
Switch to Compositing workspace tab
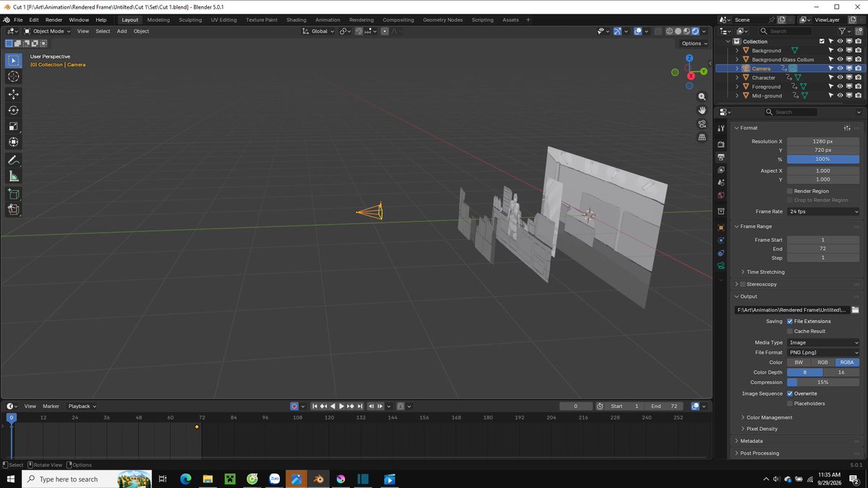tap(398, 20)
